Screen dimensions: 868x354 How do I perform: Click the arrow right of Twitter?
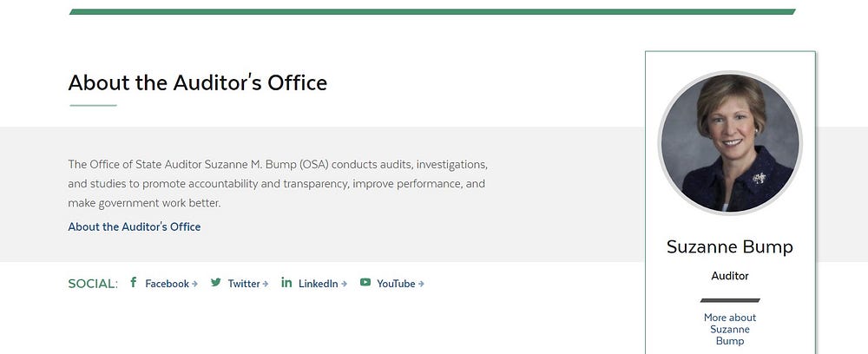266,284
